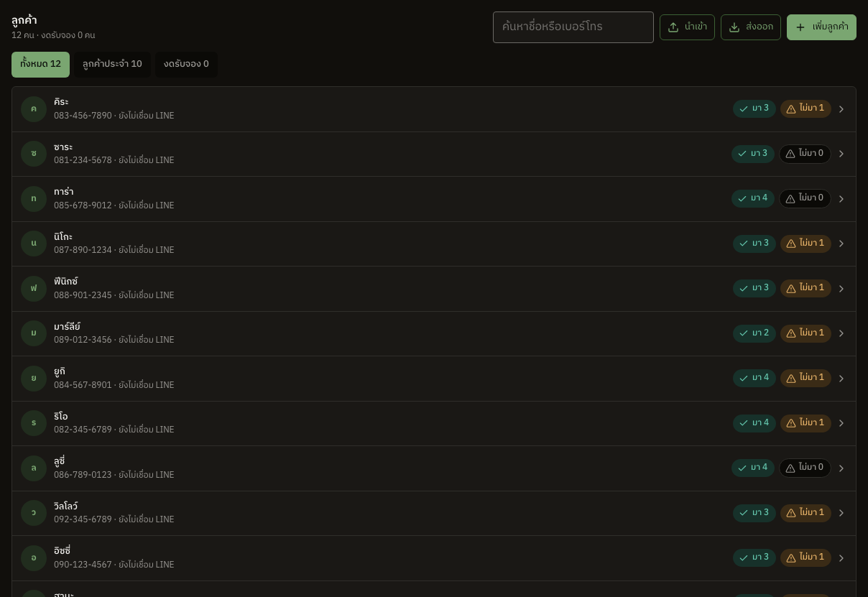868x597 pixels.
Task: Expand the chevron on คิระ row
Action: [841, 109]
